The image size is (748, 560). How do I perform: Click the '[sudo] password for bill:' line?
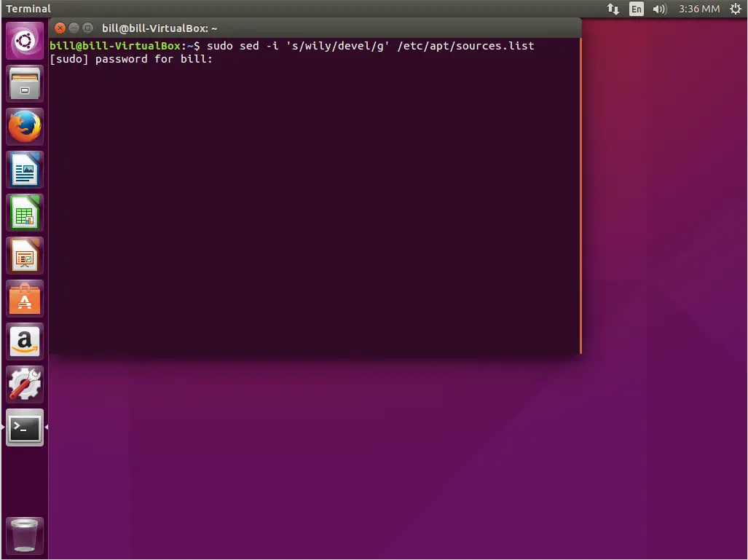[x=131, y=59]
